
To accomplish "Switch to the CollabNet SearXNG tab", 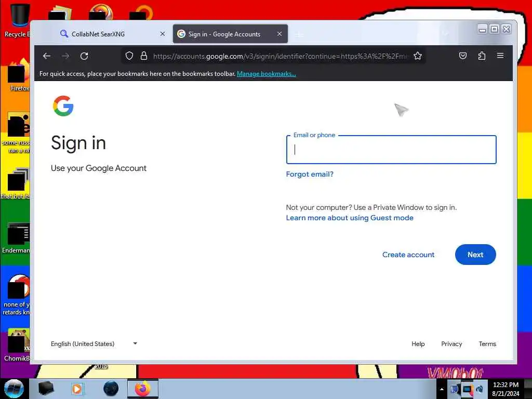I will coord(98,34).
